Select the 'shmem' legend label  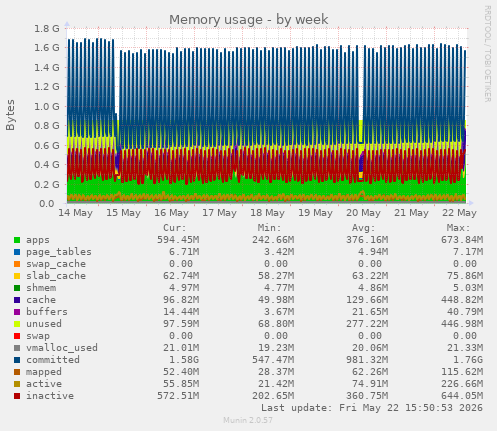tap(41, 288)
